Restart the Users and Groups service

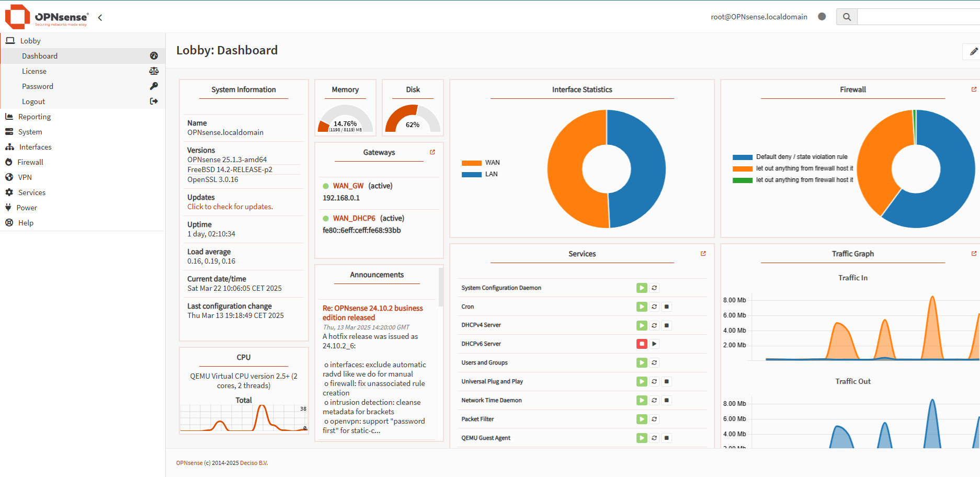click(654, 362)
